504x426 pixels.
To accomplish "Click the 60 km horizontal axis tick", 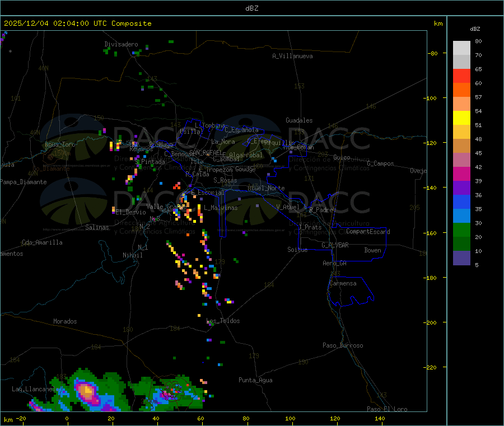I will pyautogui.click(x=200, y=418).
